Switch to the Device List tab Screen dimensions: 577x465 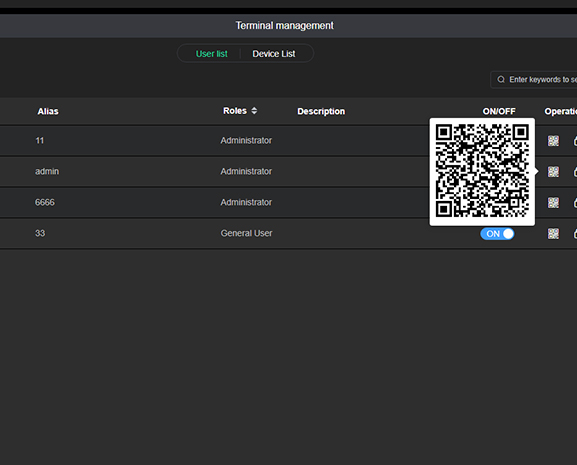click(x=274, y=54)
